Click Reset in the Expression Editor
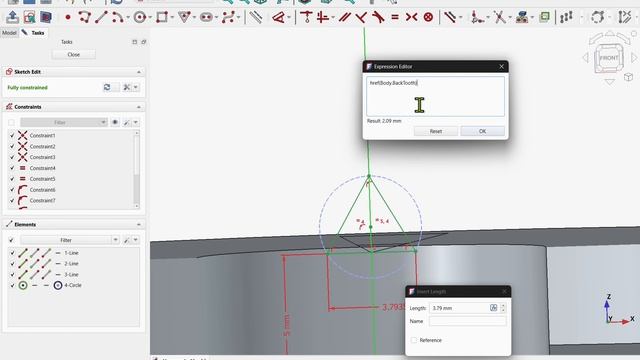The width and height of the screenshot is (640, 360). (436, 131)
